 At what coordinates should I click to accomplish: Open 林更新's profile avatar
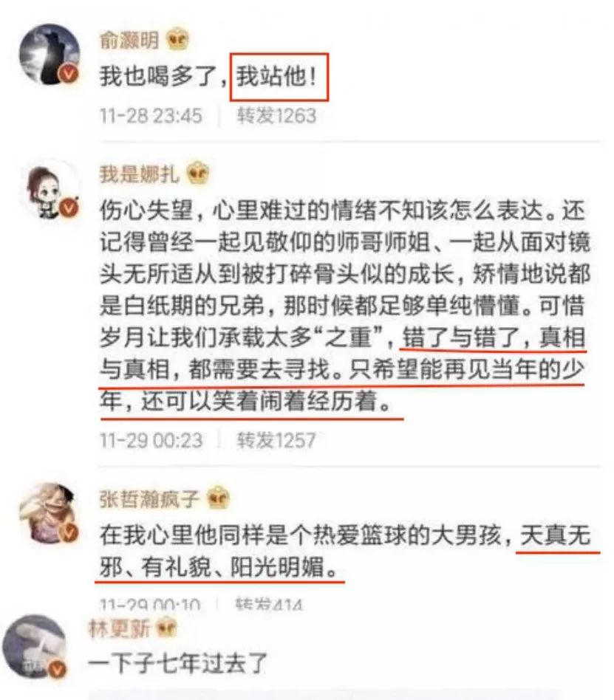35,646
